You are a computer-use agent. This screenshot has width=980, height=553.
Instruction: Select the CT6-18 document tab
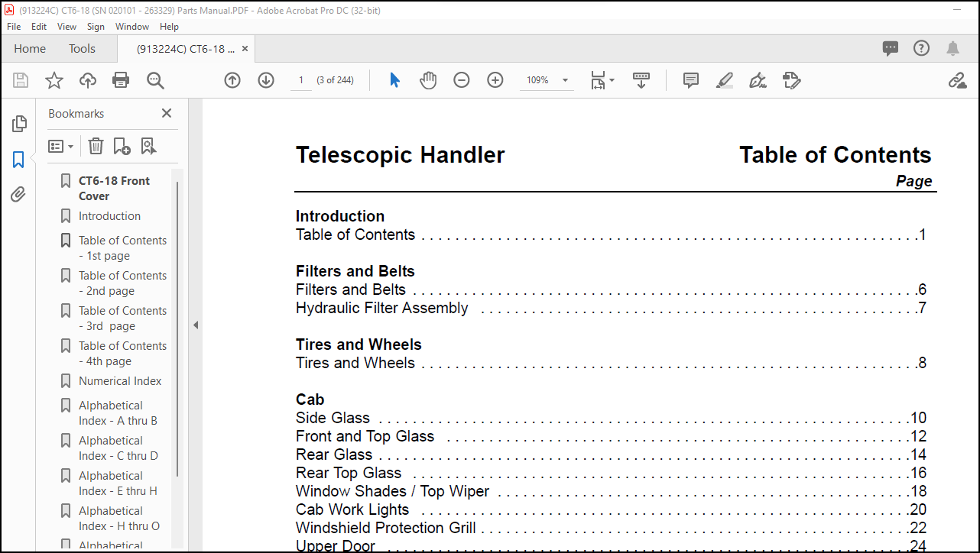point(185,48)
